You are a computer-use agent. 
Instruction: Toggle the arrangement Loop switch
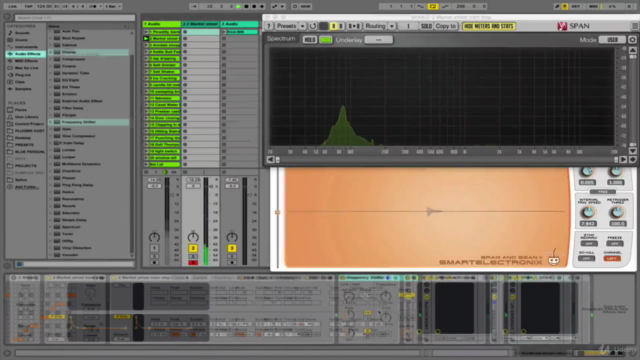point(433,7)
